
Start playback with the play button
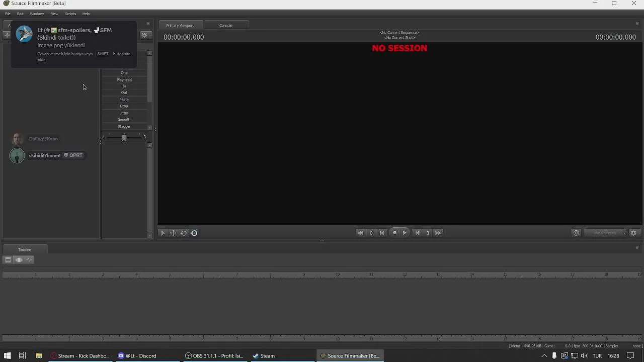click(405, 233)
